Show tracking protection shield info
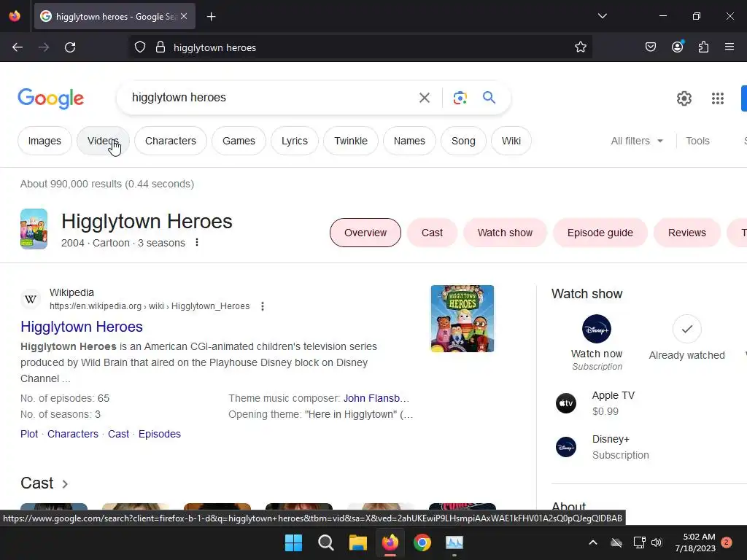The image size is (747, 560). pyautogui.click(x=139, y=47)
